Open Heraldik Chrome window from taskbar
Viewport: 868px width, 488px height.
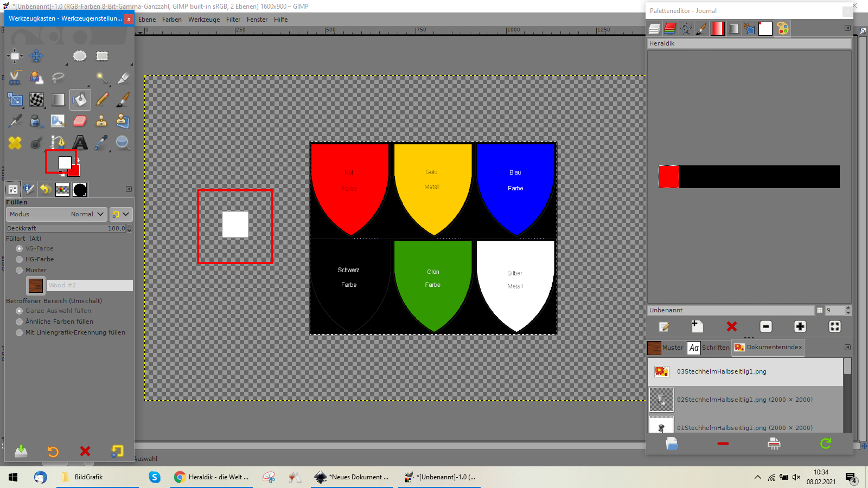(x=212, y=477)
